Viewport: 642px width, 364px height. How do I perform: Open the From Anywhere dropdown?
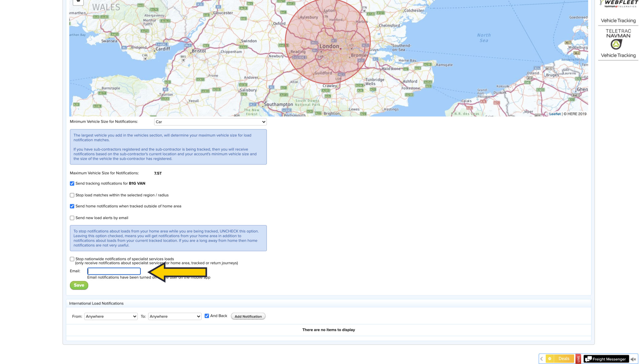point(111,317)
